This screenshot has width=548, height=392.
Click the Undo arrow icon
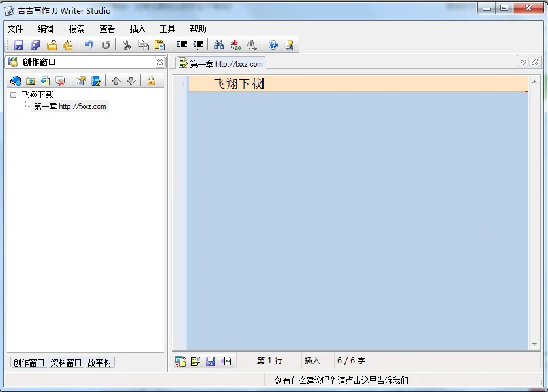click(x=89, y=45)
